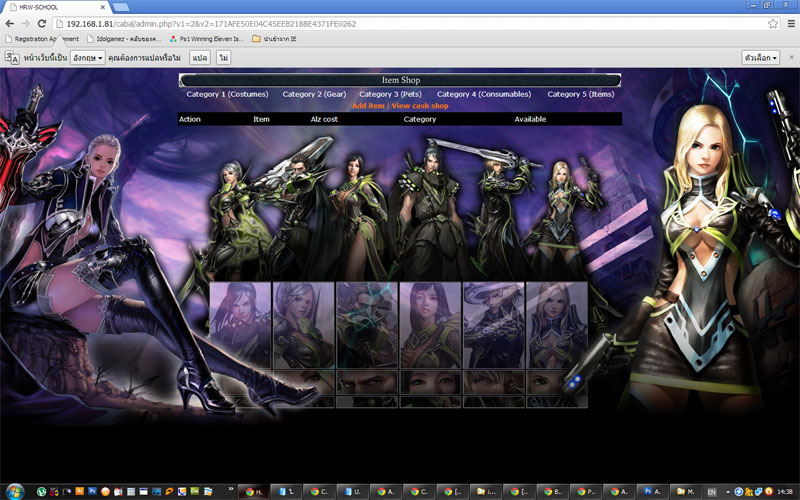Click the Item column header
800x500 pixels.
[261, 119]
